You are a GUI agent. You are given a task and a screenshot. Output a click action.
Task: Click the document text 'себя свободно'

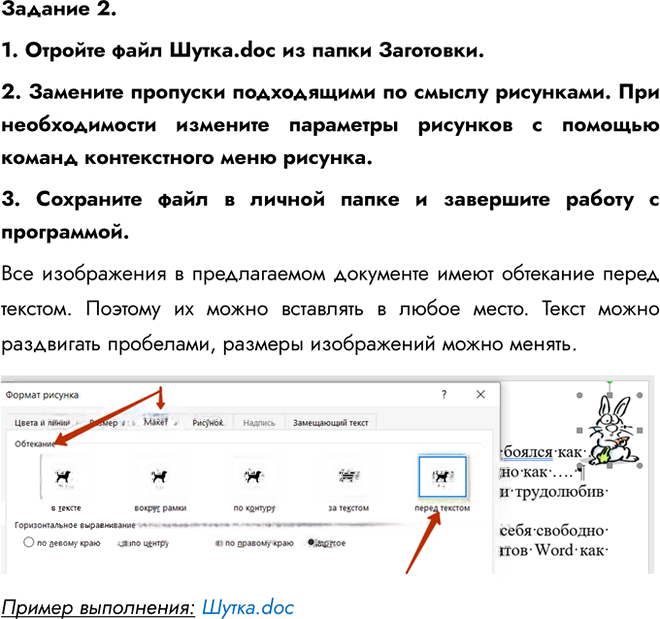pos(552,530)
